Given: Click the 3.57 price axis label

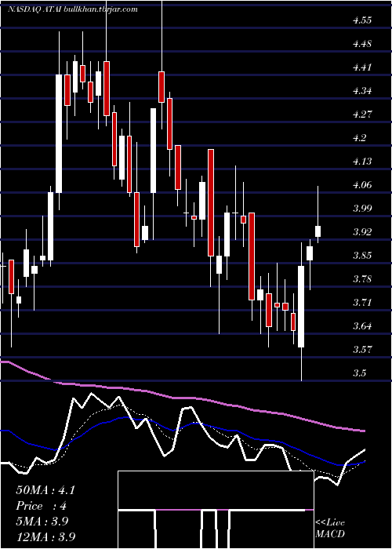Looking at the screenshot, I should click(x=361, y=350).
